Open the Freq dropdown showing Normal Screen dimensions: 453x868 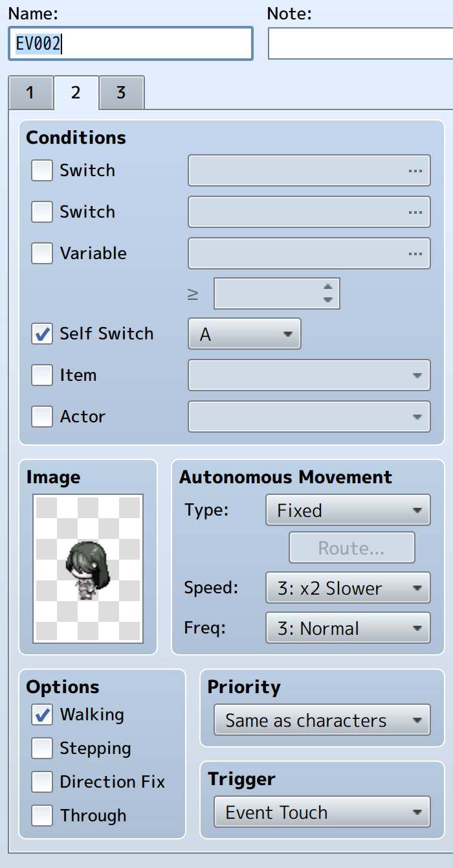(348, 628)
